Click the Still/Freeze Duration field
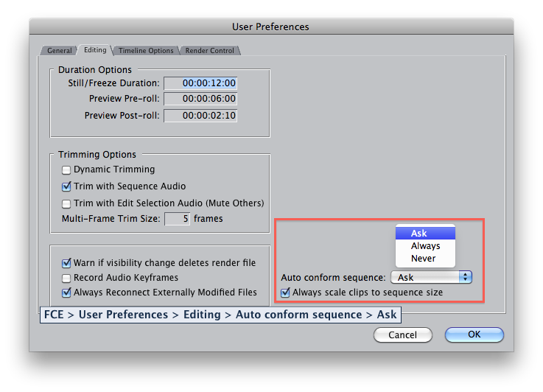Viewport: 543px width, 392px height. 200,83
